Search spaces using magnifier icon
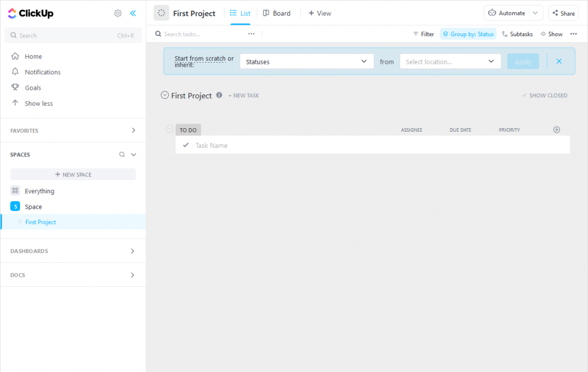Viewport: 588px width, 372px height. 122,154
